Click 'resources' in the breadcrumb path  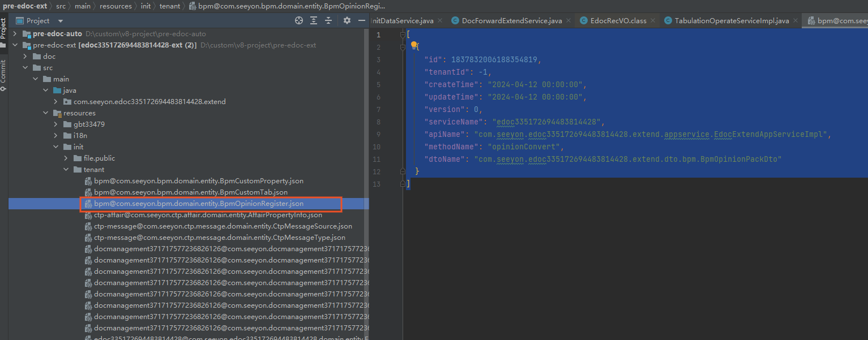click(x=116, y=6)
